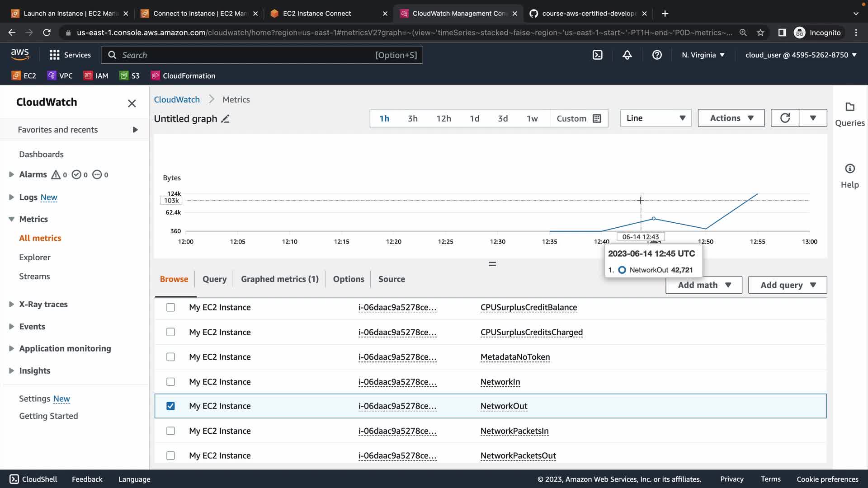Edit graph title with pencil icon
The image size is (868, 488).
tap(225, 119)
